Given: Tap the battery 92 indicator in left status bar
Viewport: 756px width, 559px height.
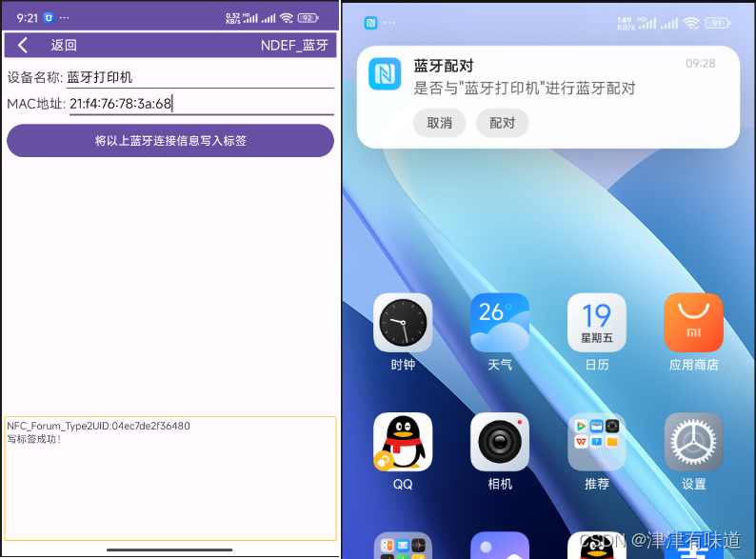Looking at the screenshot, I should pos(308,18).
